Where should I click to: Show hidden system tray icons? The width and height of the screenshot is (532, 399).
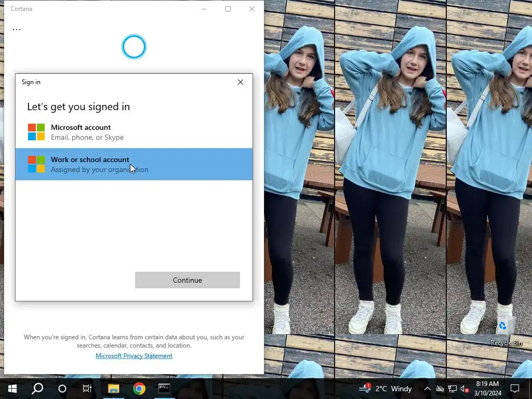point(428,389)
